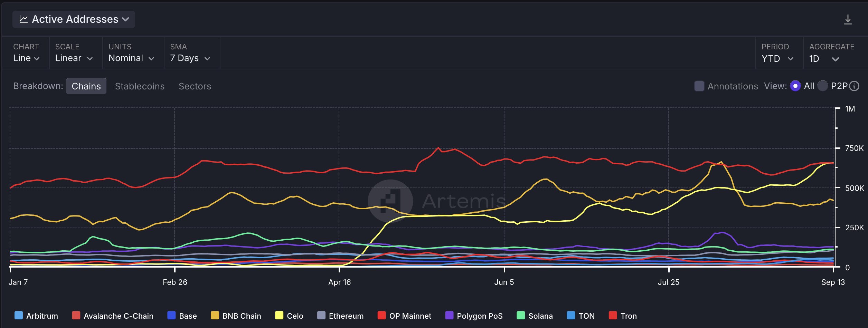
Task: Click the Chains breakdown button
Action: coord(86,86)
